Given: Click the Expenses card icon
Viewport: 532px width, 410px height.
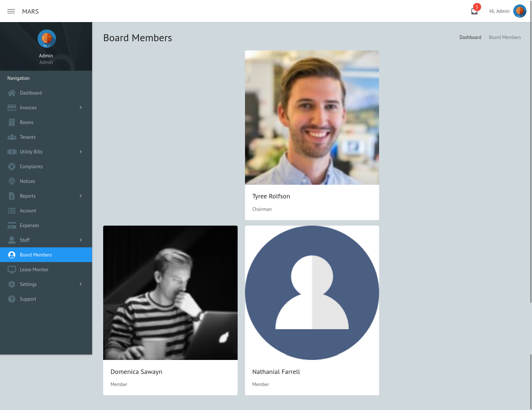Looking at the screenshot, I should pos(12,226).
